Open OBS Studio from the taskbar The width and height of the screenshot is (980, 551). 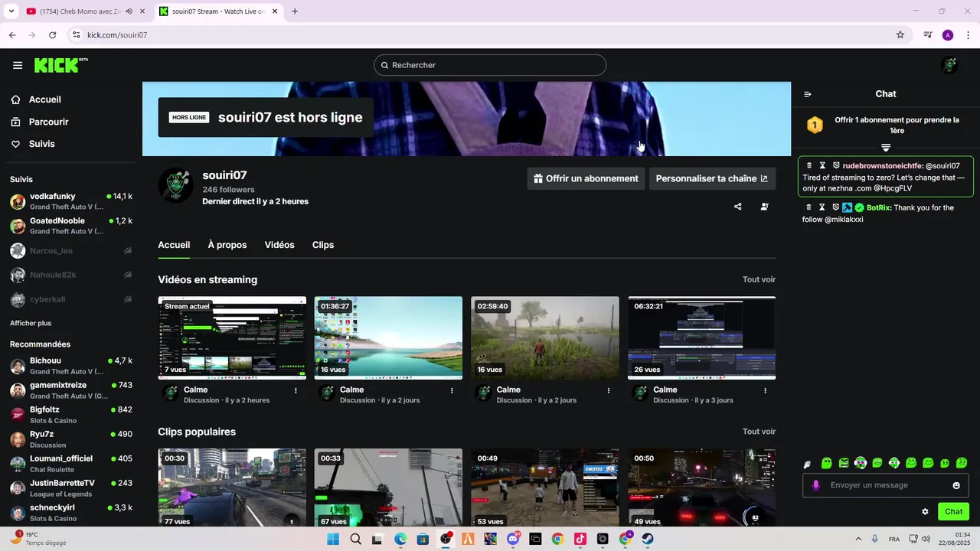(446, 539)
